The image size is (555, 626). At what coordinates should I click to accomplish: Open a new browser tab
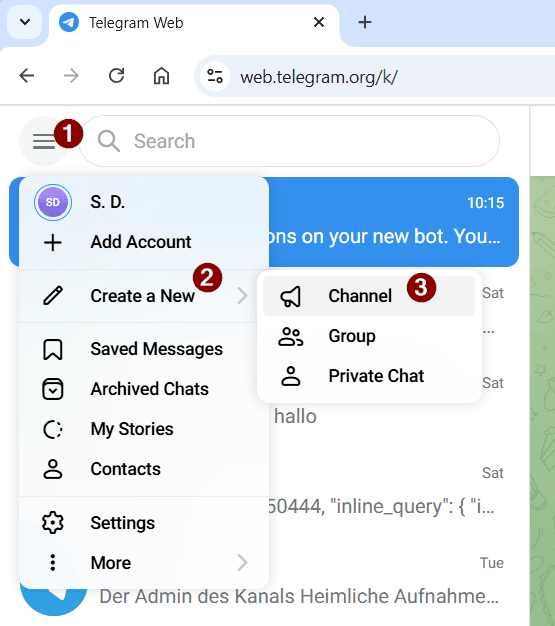pyautogui.click(x=365, y=22)
